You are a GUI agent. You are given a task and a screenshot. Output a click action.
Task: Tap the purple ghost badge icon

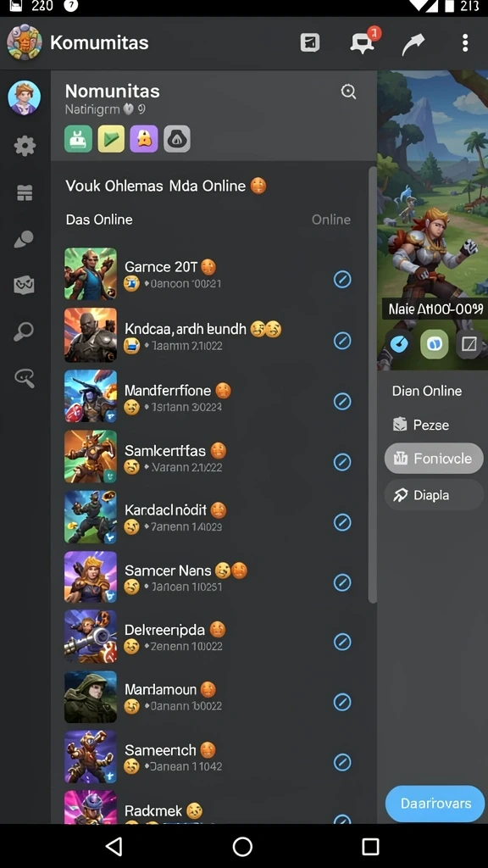(x=144, y=138)
